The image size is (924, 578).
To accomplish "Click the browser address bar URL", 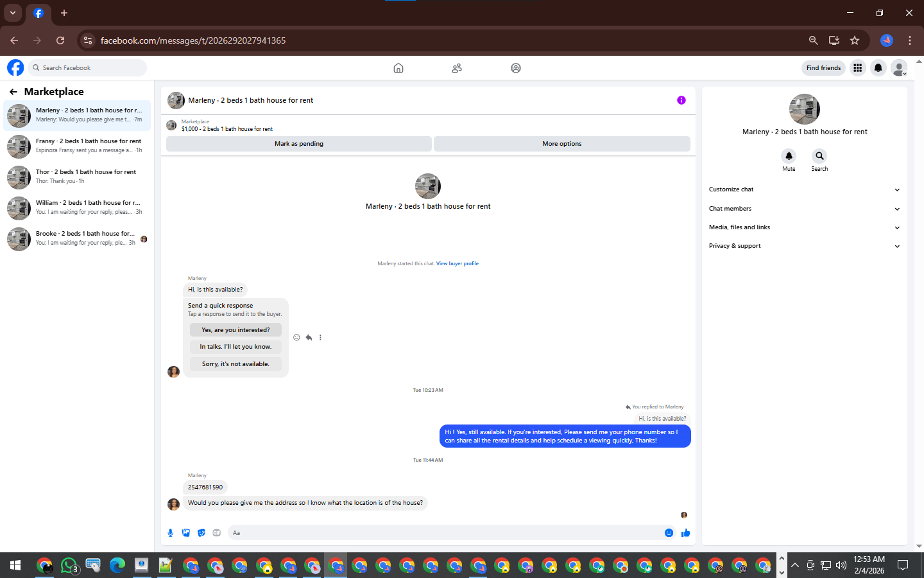I will [193, 40].
